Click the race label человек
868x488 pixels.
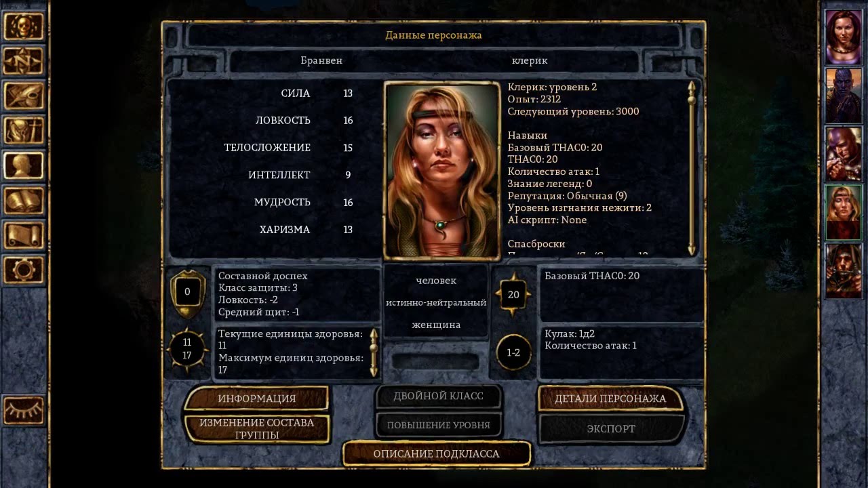pyautogui.click(x=436, y=280)
